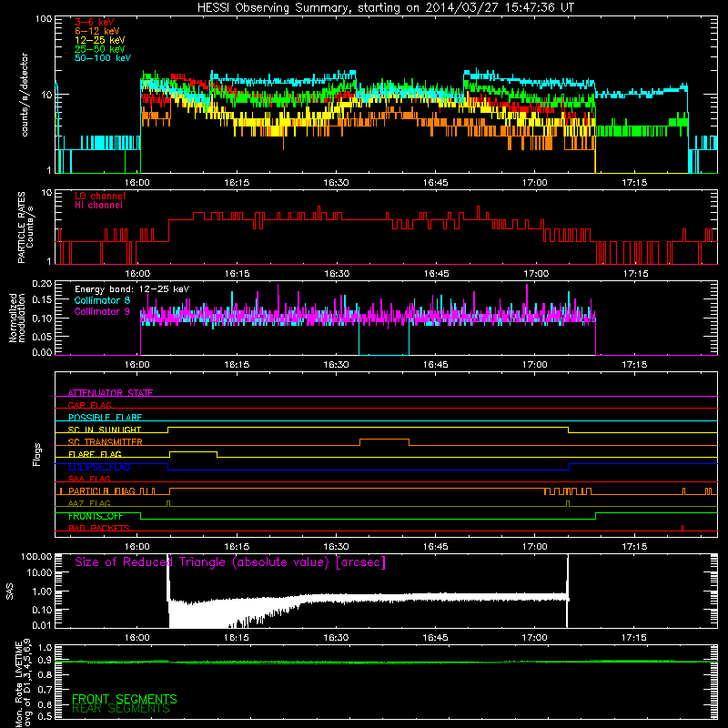Click the green 25-50 keV legend entry
728x728 pixels.
point(100,49)
